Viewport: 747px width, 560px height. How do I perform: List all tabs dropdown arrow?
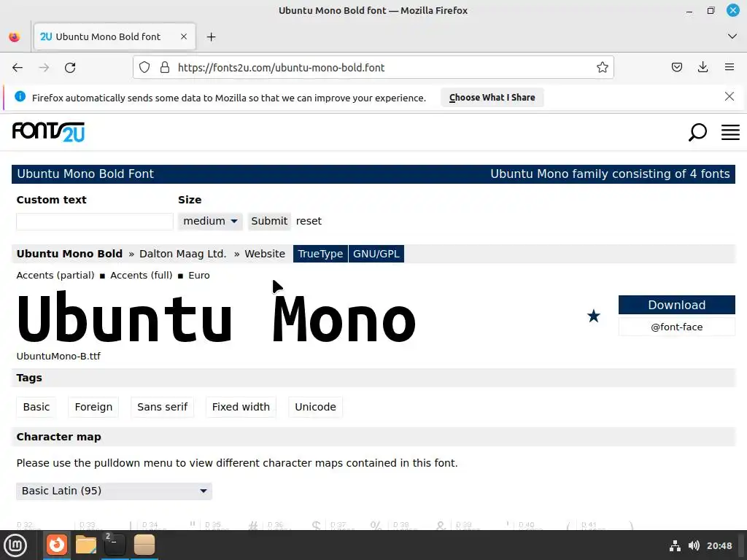coord(732,36)
